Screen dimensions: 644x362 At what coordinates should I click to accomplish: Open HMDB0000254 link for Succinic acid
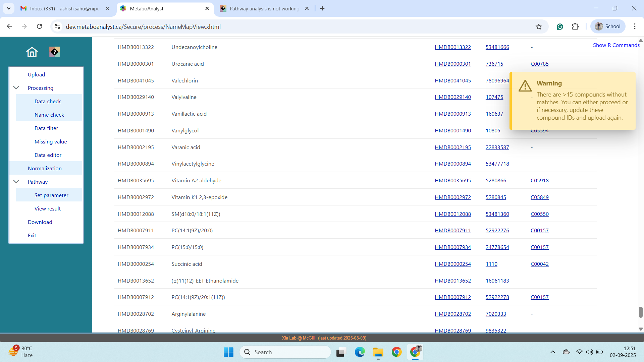click(453, 264)
